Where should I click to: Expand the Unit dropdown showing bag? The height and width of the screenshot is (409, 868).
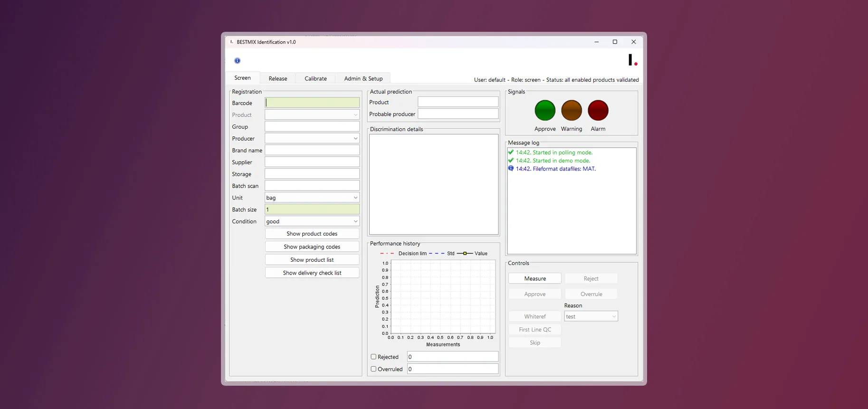point(312,198)
